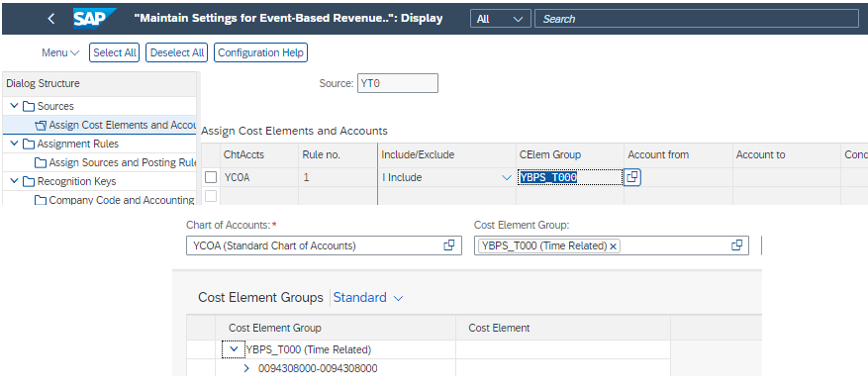Open the Menu dropdown
The height and width of the screenshot is (391, 868).
[x=60, y=52]
